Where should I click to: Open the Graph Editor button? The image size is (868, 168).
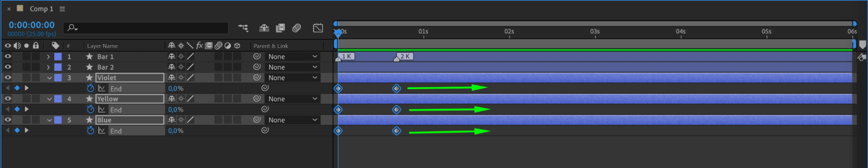(318, 28)
